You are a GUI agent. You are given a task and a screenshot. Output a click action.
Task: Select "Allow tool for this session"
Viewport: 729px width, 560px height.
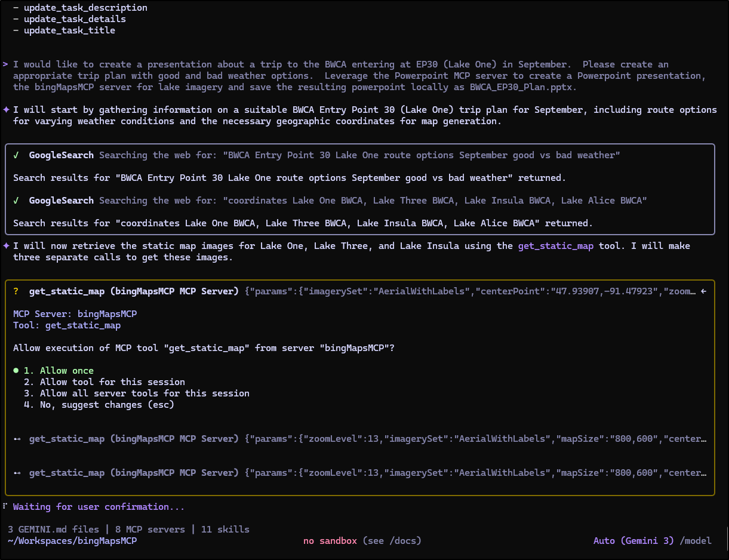coord(104,382)
